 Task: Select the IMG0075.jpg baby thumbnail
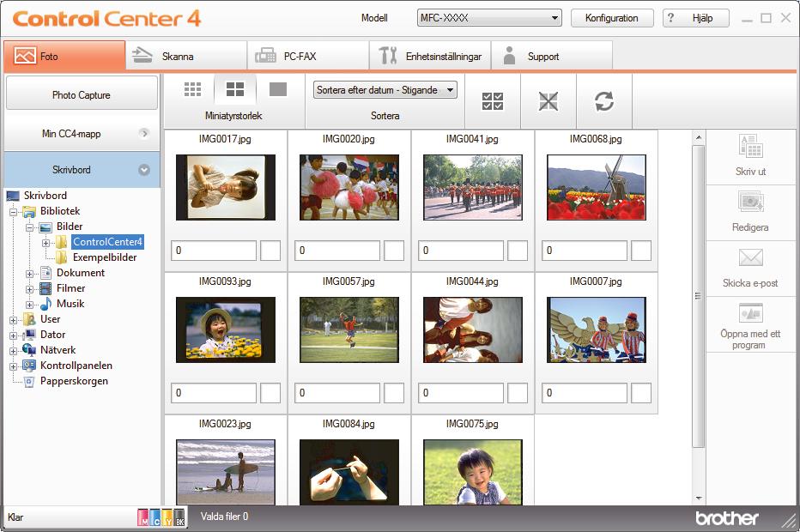coord(472,472)
